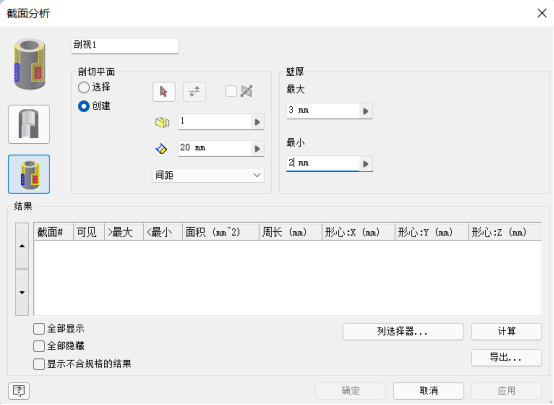Click the 截面# column header
Viewport: 554px width, 405px height.
point(54,232)
